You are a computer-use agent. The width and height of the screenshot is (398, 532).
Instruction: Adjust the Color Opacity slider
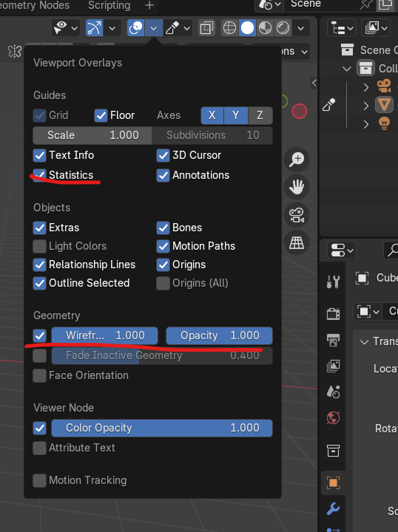click(162, 428)
